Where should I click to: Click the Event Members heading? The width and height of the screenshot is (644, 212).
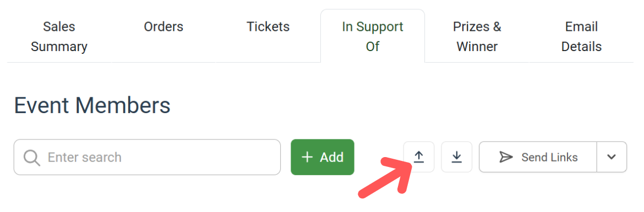92,105
